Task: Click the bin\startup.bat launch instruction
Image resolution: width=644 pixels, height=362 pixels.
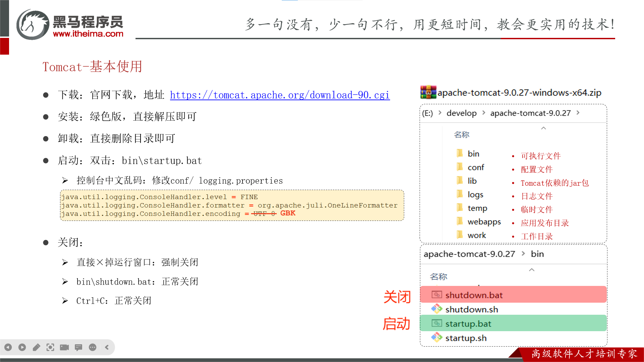Action: (162, 161)
